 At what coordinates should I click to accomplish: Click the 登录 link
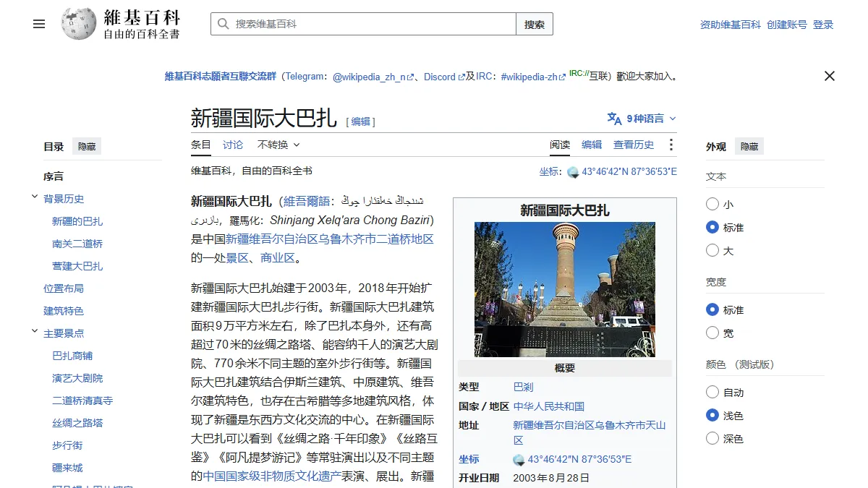(823, 25)
